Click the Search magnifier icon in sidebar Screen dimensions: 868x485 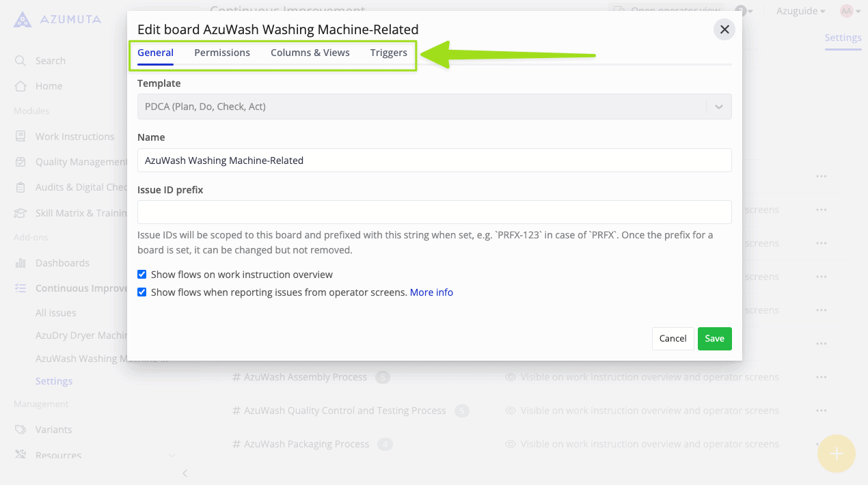[x=21, y=61]
